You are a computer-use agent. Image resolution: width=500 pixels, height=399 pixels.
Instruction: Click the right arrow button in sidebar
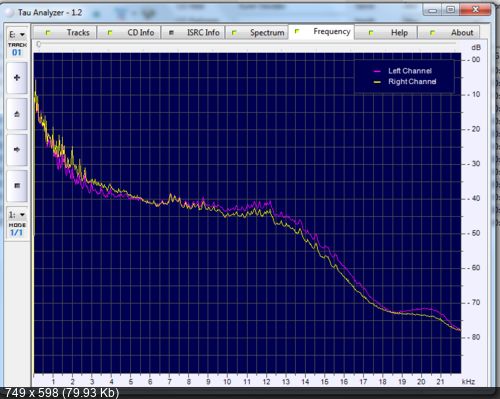tap(17, 150)
